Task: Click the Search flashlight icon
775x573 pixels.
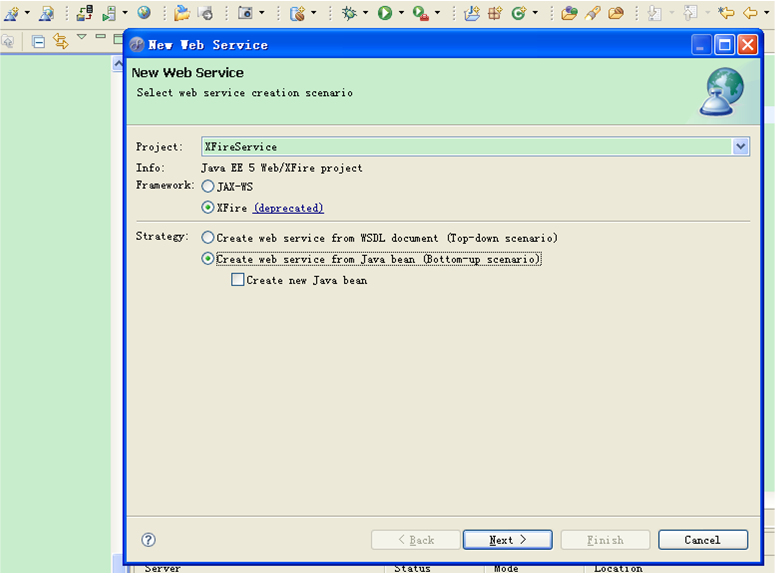Action: 593,13
